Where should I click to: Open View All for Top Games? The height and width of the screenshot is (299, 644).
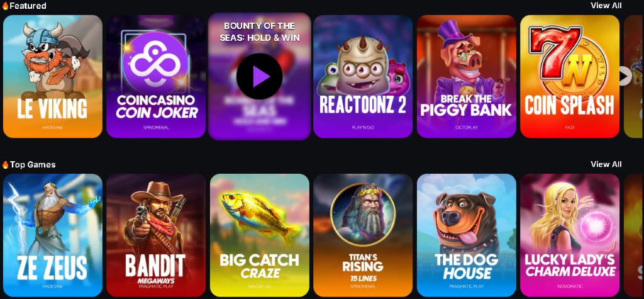pyautogui.click(x=606, y=164)
